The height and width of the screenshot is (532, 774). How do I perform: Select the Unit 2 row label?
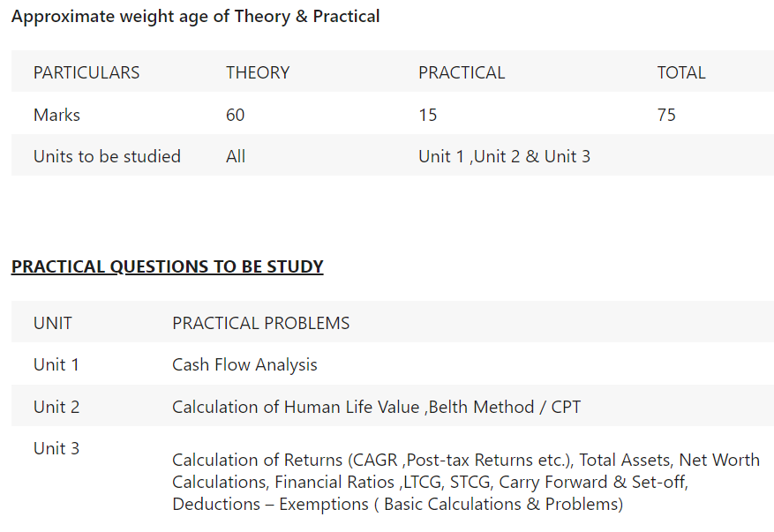56,407
